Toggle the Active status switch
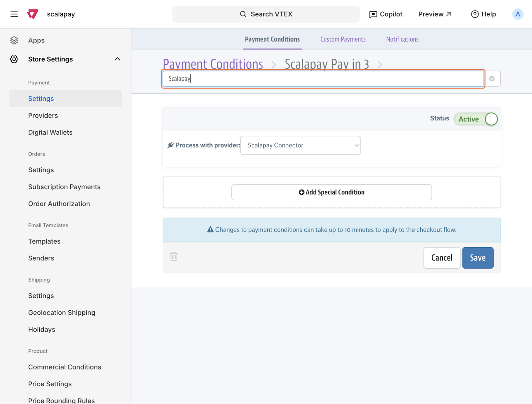 [x=475, y=119]
